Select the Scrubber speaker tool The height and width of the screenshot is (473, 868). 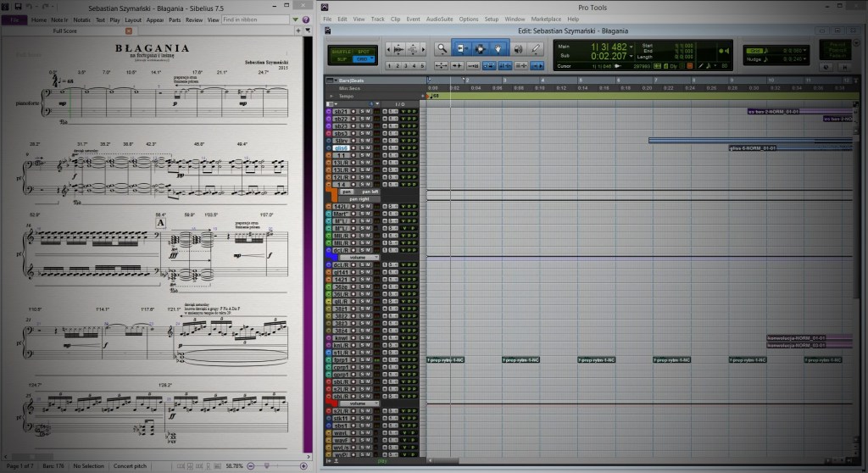(517, 48)
